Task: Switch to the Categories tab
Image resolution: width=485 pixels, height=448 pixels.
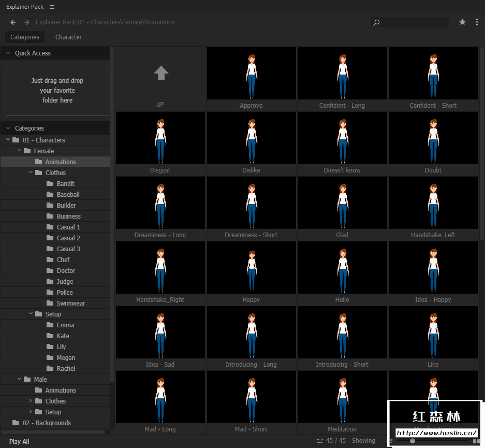Action: pos(25,37)
